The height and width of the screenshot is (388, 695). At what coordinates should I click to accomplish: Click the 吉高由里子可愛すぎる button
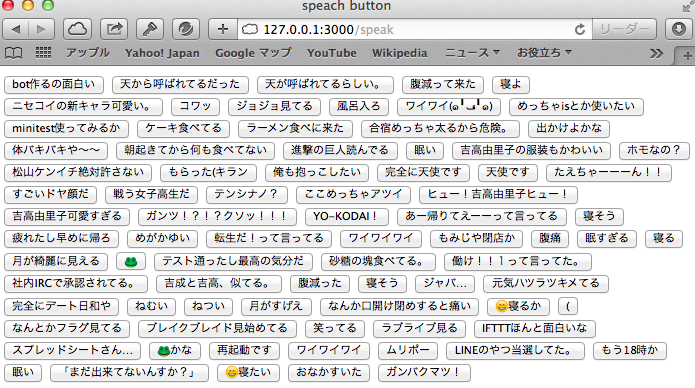click(67, 217)
